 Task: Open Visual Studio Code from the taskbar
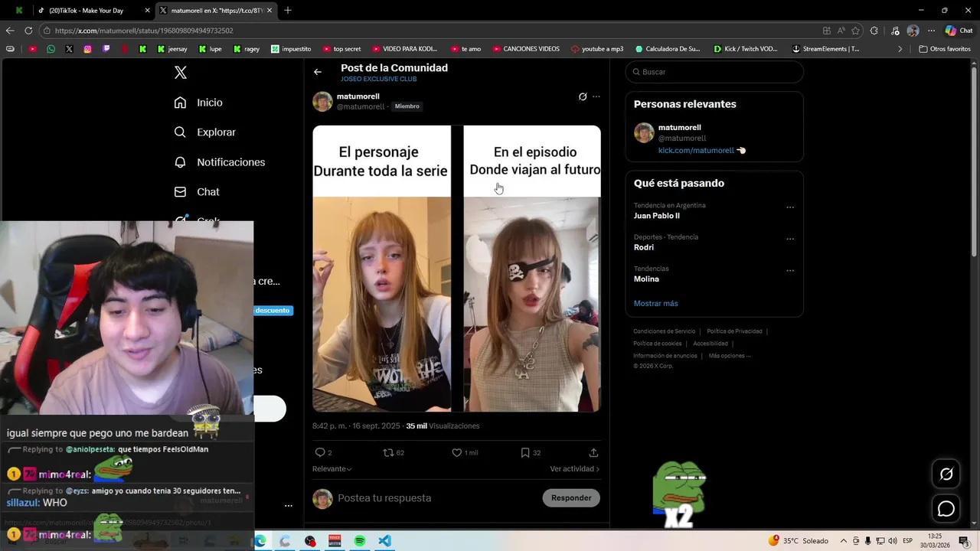[384, 541]
